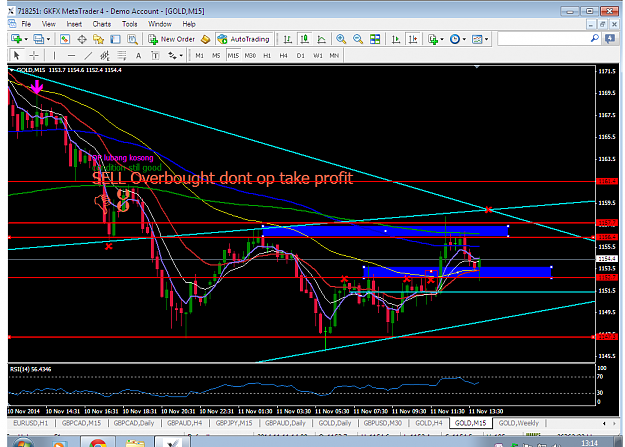Image resolution: width=625 pixels, height=447 pixels.
Task: Expand the Profiles dropdown arrow
Action: point(48,39)
